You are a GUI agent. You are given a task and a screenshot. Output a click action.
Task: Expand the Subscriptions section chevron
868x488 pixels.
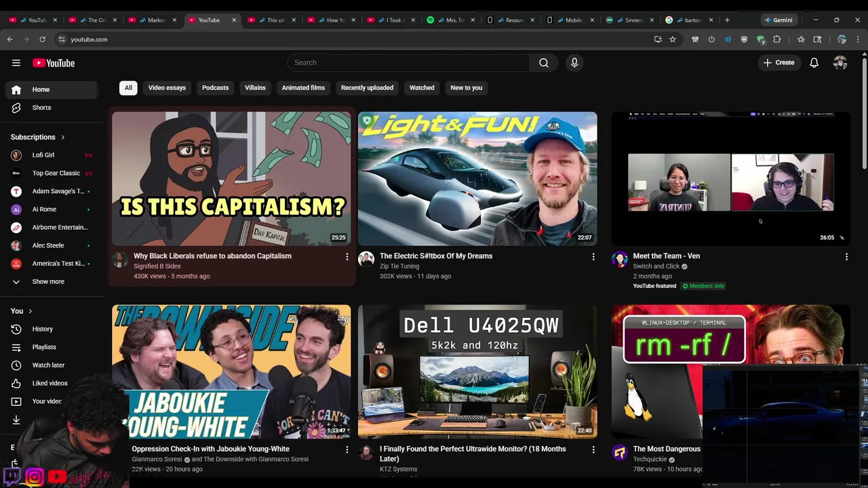(x=63, y=138)
